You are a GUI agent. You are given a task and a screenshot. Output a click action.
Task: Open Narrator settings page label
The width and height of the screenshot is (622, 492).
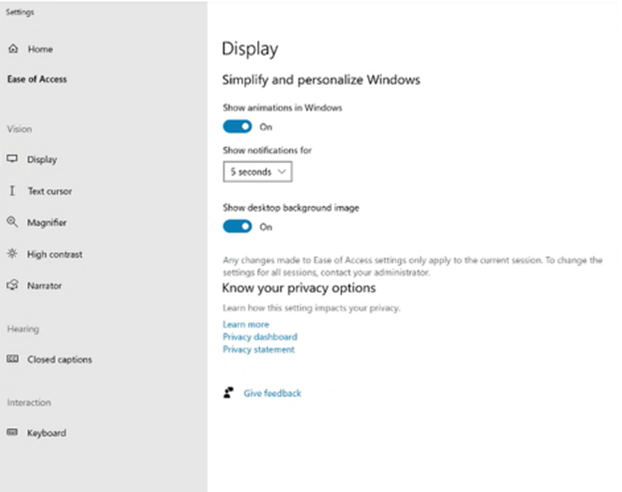[44, 286]
